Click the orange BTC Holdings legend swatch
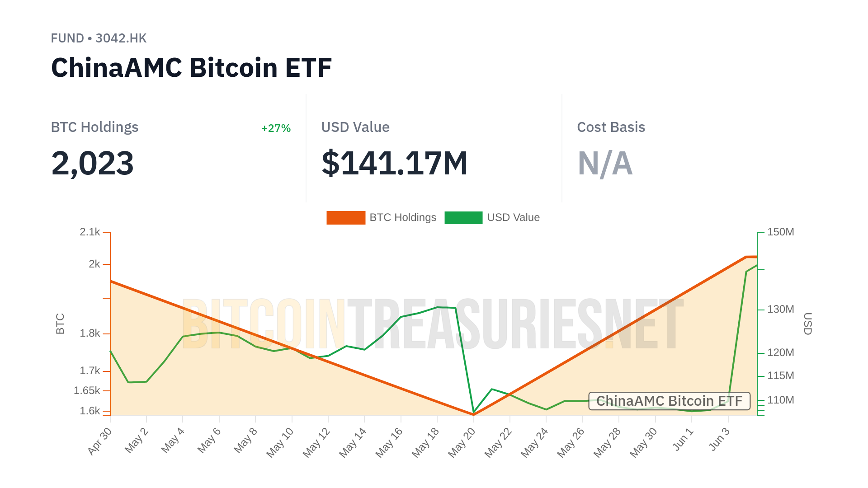The width and height of the screenshot is (868, 488). (x=345, y=218)
